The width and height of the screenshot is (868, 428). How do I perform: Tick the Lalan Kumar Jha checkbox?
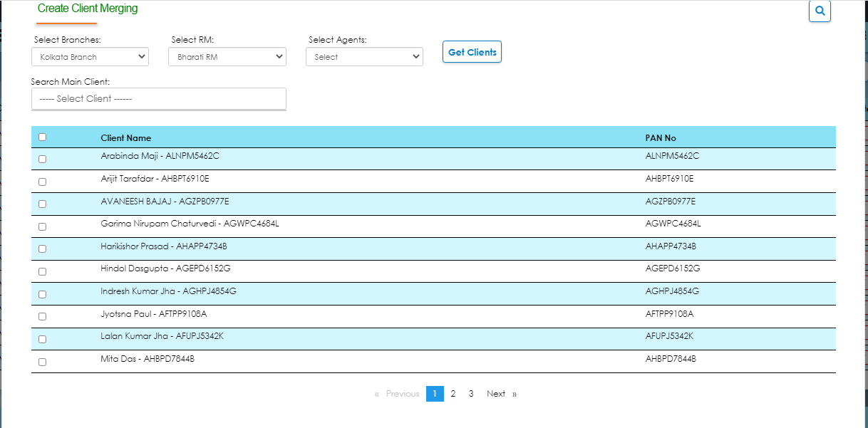coord(42,339)
